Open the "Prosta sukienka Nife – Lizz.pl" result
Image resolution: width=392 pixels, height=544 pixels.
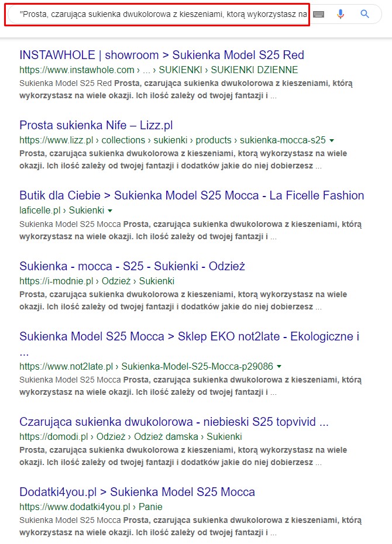[x=96, y=125]
